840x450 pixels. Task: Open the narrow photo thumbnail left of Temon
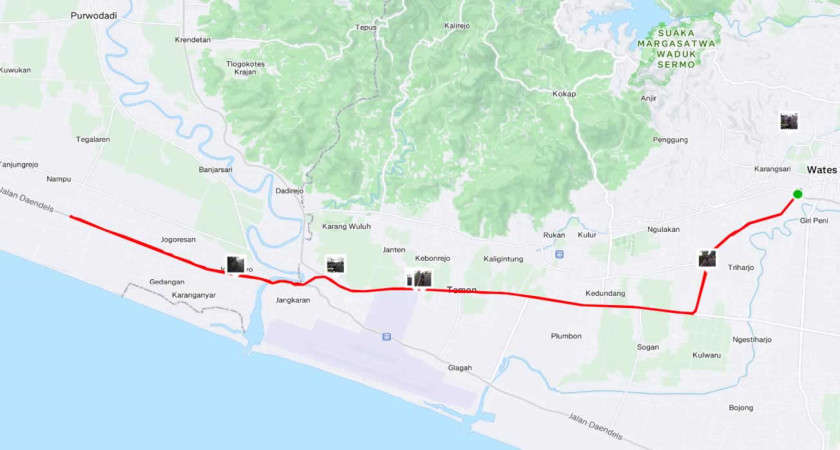click(x=409, y=280)
